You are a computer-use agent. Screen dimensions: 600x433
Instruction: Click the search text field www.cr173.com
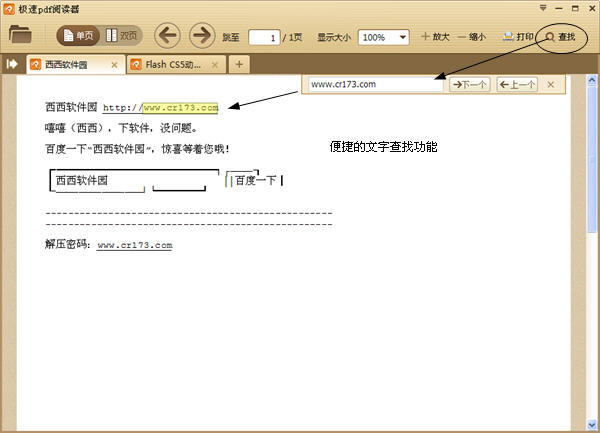[376, 85]
